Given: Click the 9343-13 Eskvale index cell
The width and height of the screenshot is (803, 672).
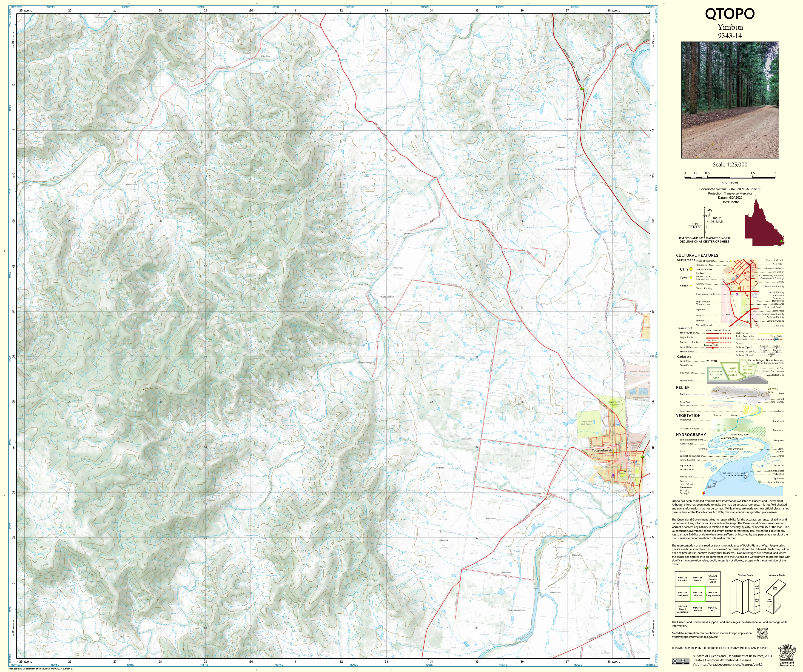Looking at the screenshot, I should [698, 609].
